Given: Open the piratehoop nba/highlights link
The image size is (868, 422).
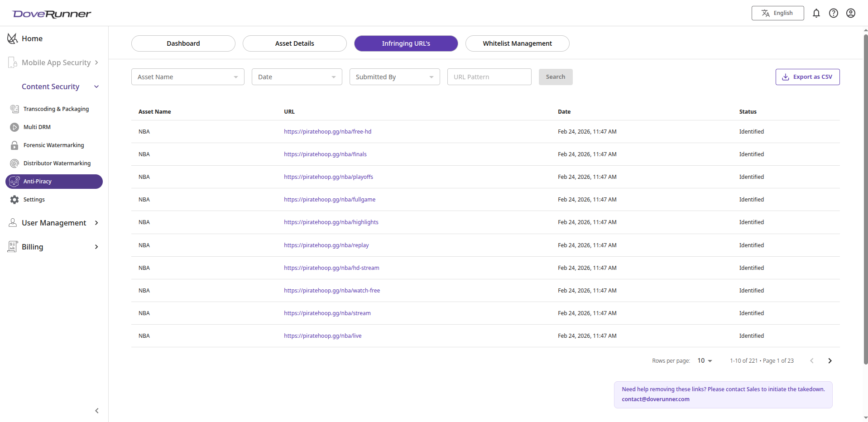Looking at the screenshot, I should point(331,222).
